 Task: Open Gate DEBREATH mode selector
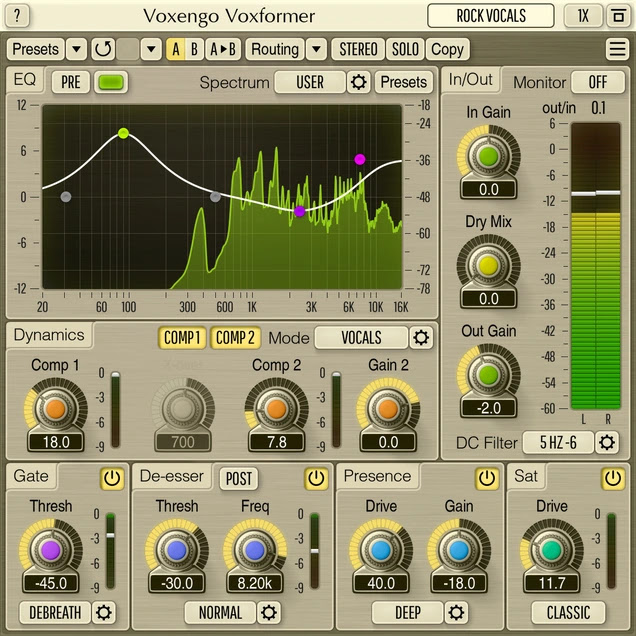(55, 612)
